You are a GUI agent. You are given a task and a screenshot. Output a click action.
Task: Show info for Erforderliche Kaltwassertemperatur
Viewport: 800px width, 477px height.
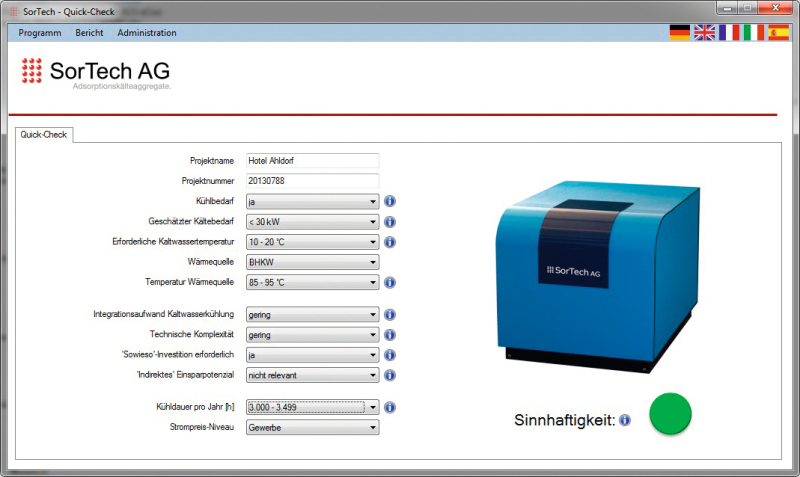click(x=390, y=242)
